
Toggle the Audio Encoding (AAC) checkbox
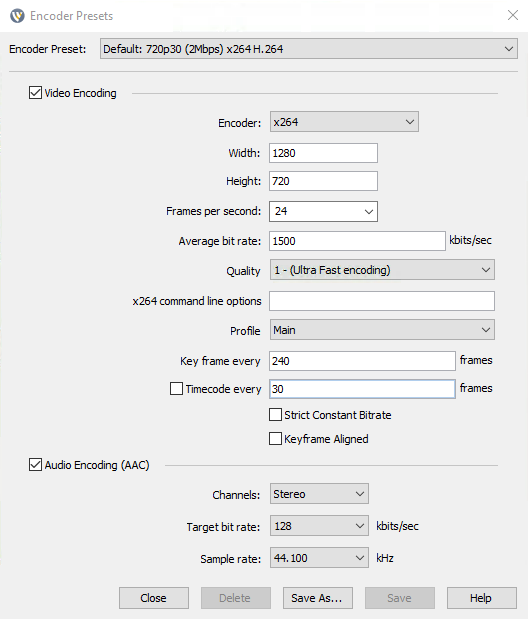pyautogui.click(x=35, y=465)
